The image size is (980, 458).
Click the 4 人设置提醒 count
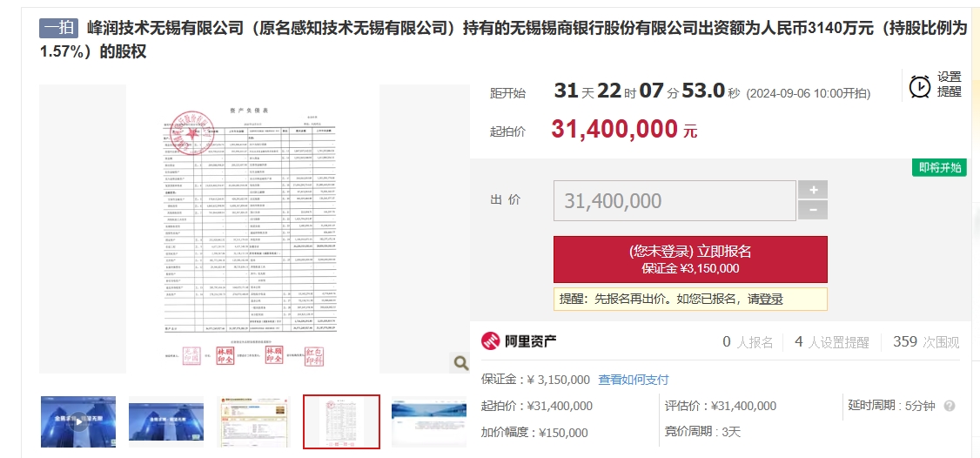[x=832, y=342]
